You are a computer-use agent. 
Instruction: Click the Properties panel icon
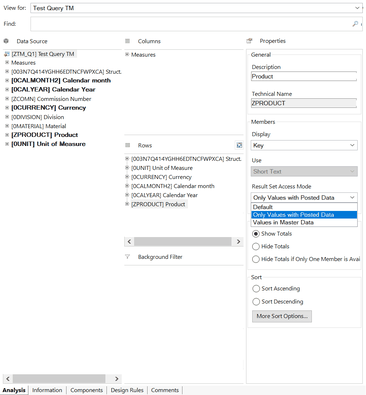(x=249, y=41)
